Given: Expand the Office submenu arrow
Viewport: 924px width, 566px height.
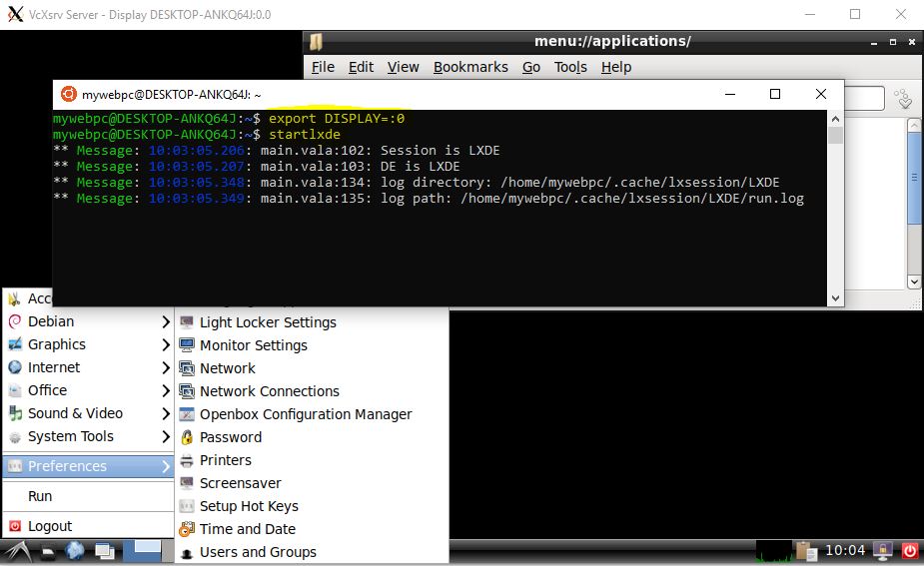Looking at the screenshot, I should click(166, 390).
